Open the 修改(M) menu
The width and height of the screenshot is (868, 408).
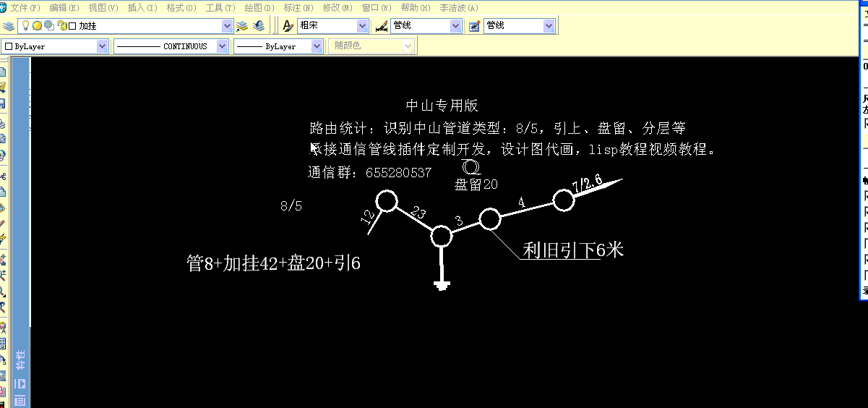click(338, 7)
